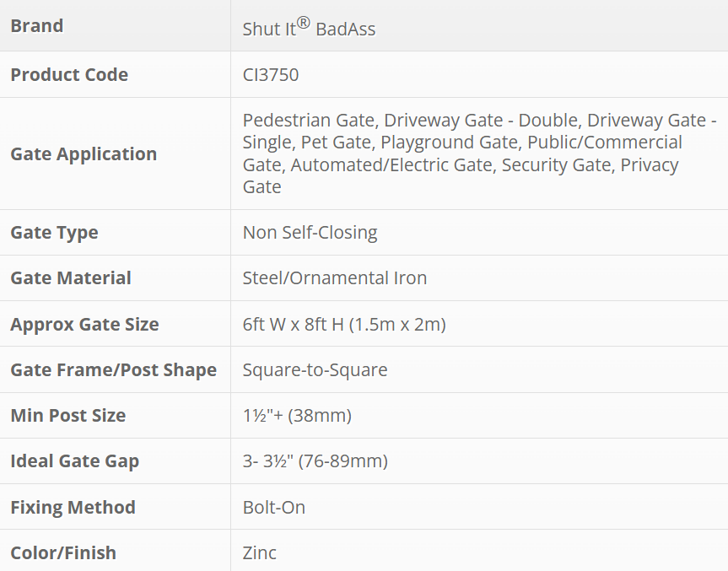
Task: Select the Zinc color finish value
Action: (x=260, y=552)
